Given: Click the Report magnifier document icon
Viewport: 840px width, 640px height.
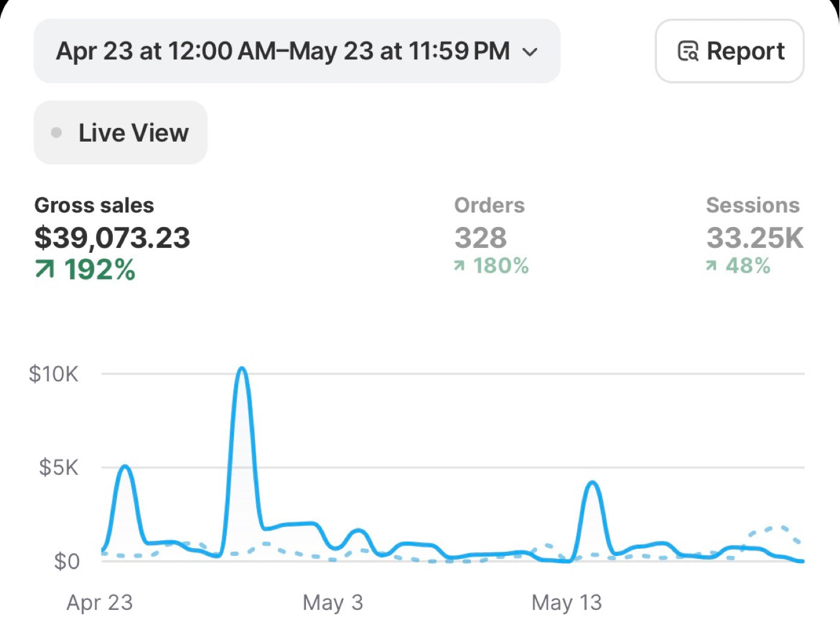Looking at the screenshot, I should coord(688,51).
